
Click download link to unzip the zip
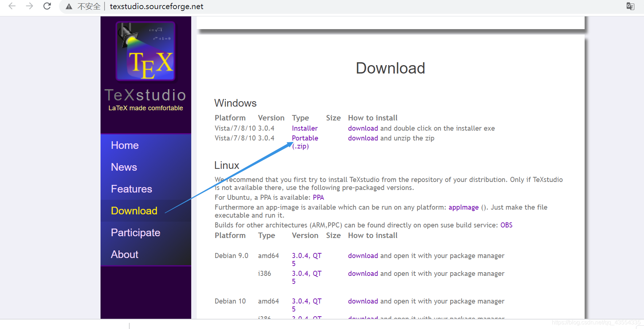coord(363,138)
